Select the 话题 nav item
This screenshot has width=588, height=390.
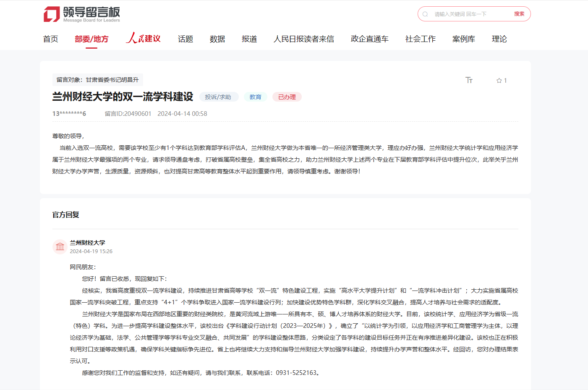(x=186, y=39)
